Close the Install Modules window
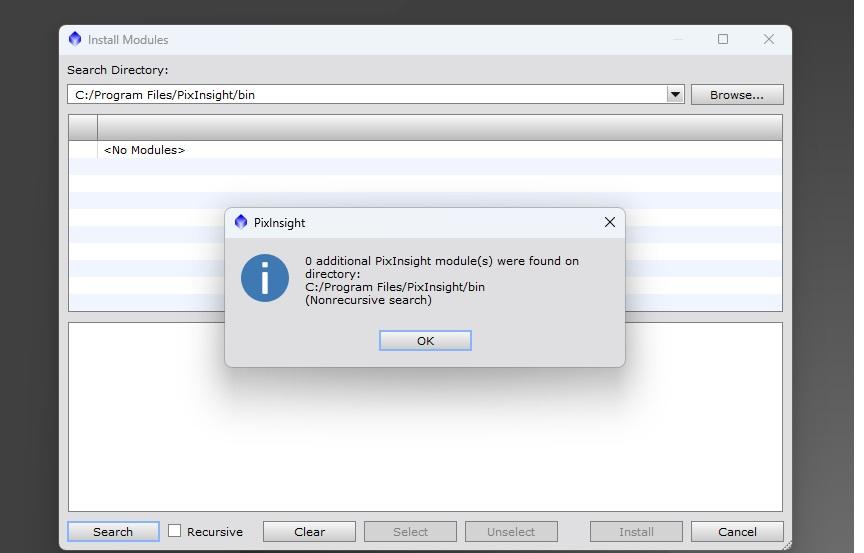The image size is (864, 553). [768, 39]
